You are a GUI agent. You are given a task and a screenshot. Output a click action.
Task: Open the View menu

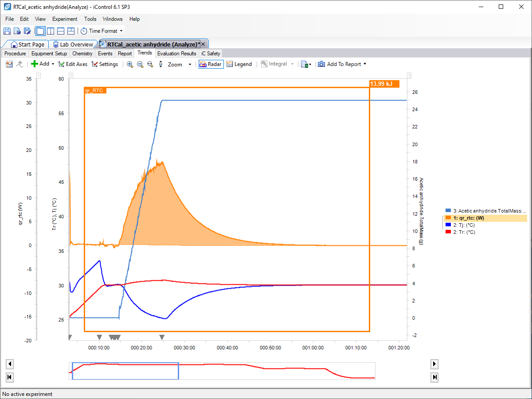[40, 19]
